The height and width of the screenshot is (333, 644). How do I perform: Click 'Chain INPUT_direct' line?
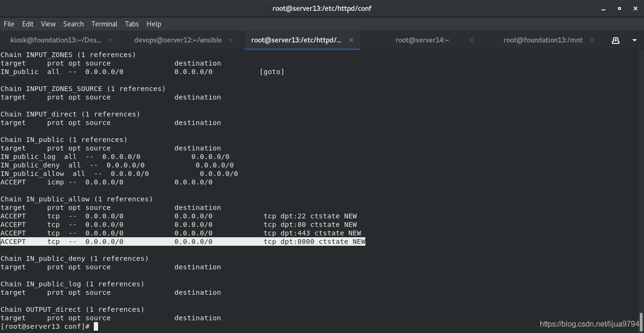tap(70, 114)
